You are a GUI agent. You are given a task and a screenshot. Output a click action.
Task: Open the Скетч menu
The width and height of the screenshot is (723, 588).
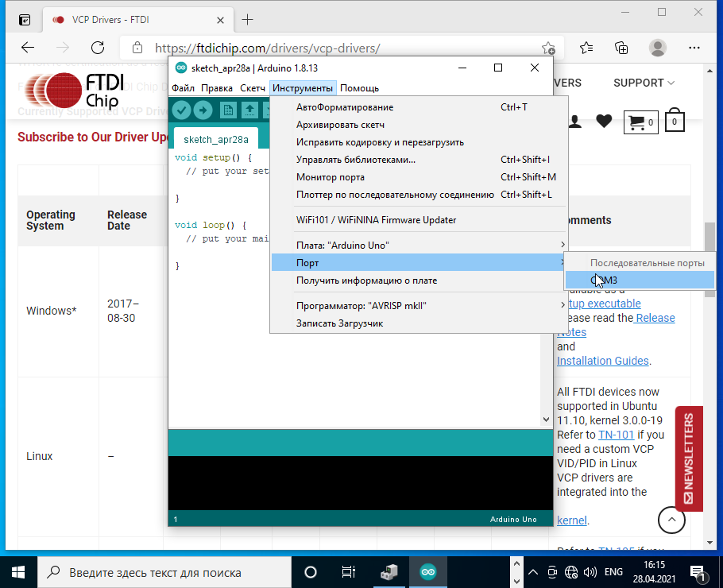(253, 88)
